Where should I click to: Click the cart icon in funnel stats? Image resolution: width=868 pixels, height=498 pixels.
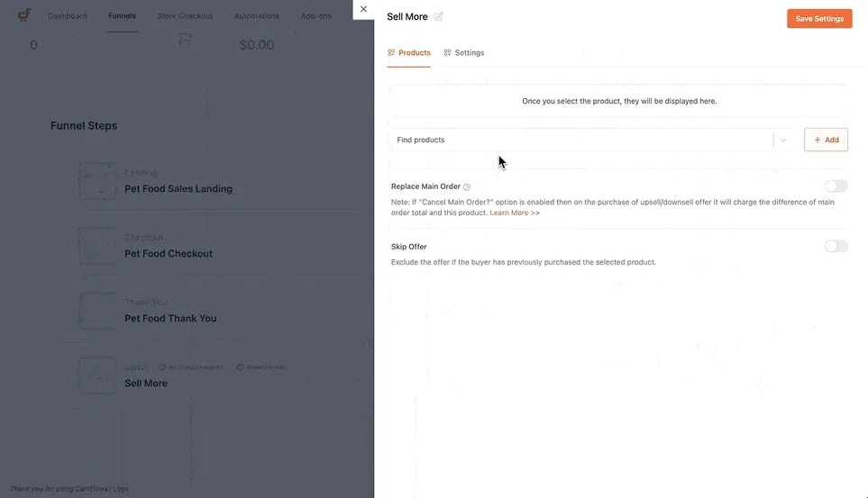pyautogui.click(x=185, y=40)
